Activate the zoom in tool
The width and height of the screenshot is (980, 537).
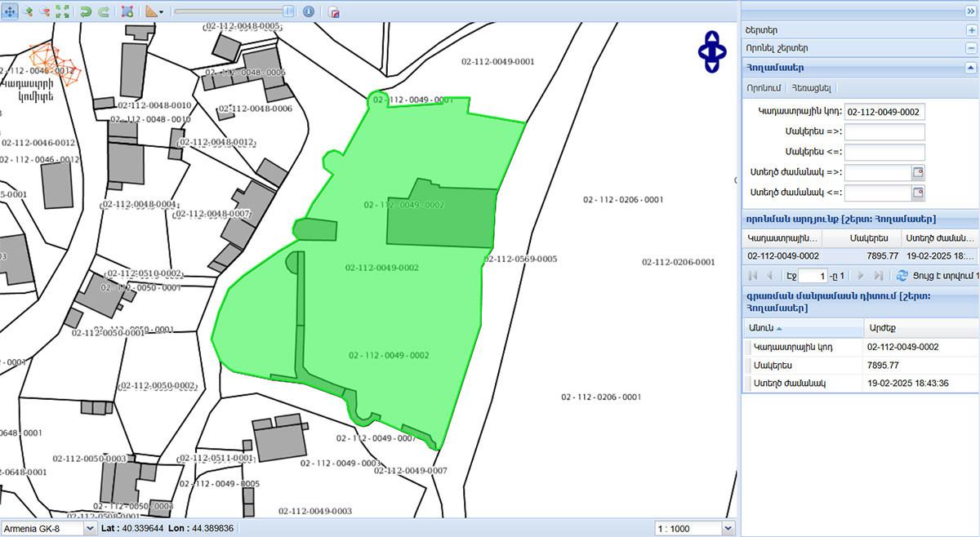pyautogui.click(x=29, y=11)
